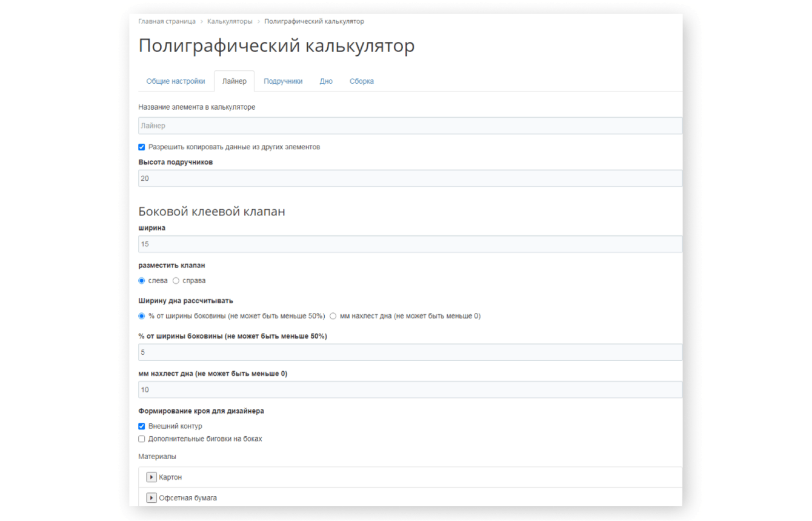Click the клапан ширина input field
This screenshot has height=521, width=812.
[x=410, y=244]
